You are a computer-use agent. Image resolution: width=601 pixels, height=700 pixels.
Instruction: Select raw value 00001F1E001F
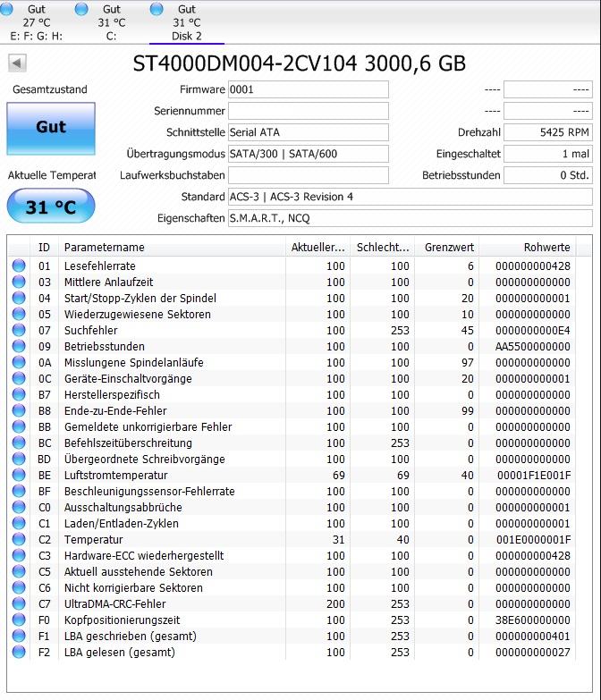pyautogui.click(x=534, y=475)
